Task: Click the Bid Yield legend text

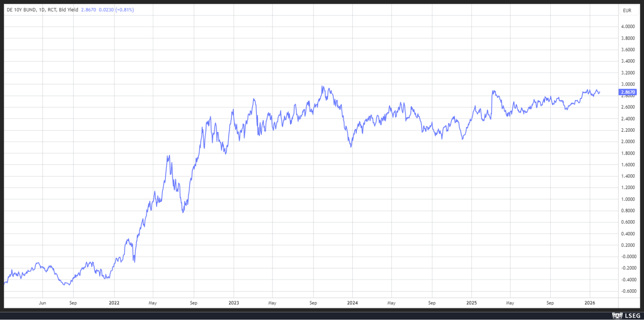Action: tap(68, 10)
